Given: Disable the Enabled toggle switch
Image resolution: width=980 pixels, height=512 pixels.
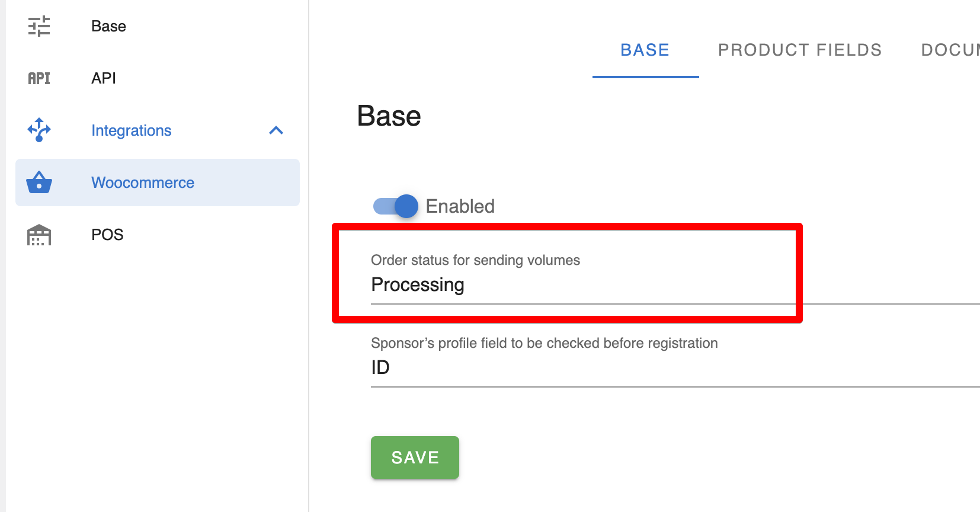Looking at the screenshot, I should [x=396, y=206].
